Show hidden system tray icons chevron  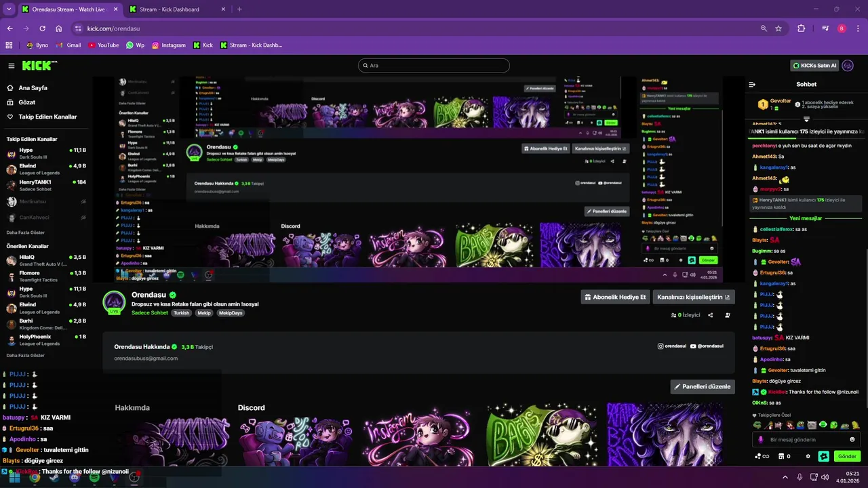pyautogui.click(x=785, y=477)
